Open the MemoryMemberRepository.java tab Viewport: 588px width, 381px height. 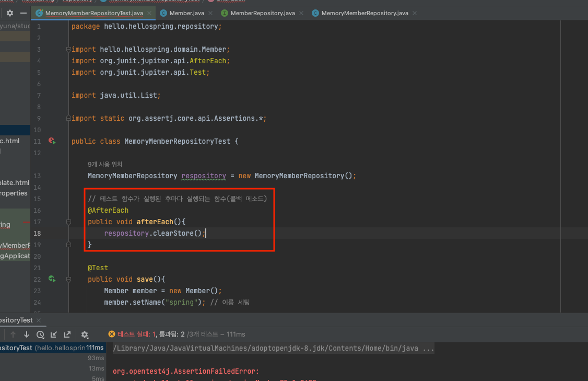364,13
